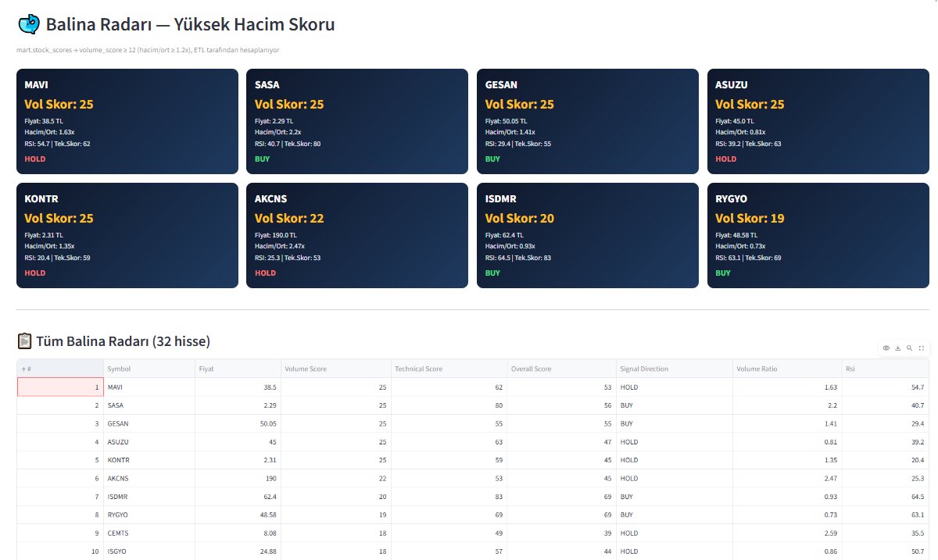This screenshot has height=560, width=938.
Task: Open the ASUZU stock card
Action: [818, 122]
